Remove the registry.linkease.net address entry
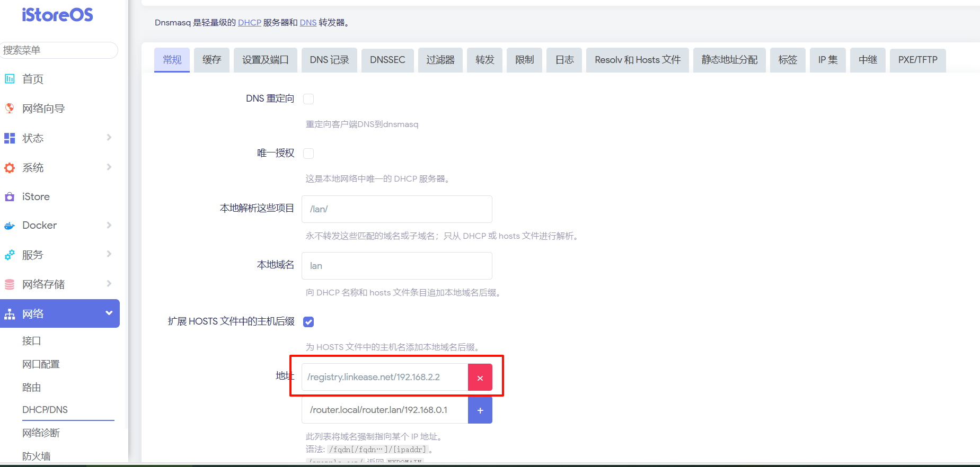 [x=480, y=378]
